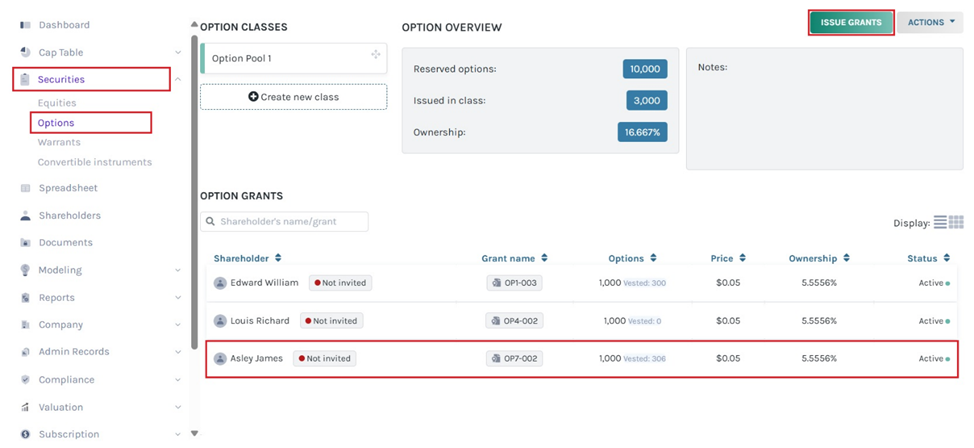Click the Cap Table pie chart icon
This screenshot has width=974, height=448.
click(x=25, y=52)
